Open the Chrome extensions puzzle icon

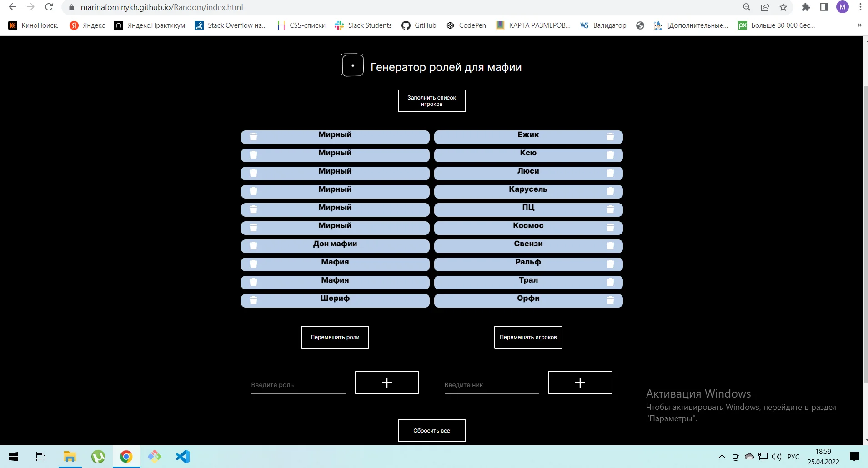[806, 7]
